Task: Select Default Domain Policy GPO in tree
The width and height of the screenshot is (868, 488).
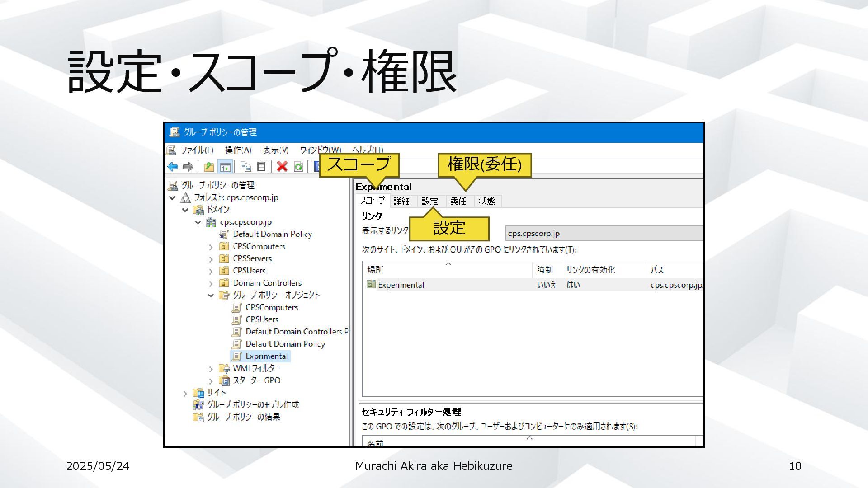Action: pos(285,344)
